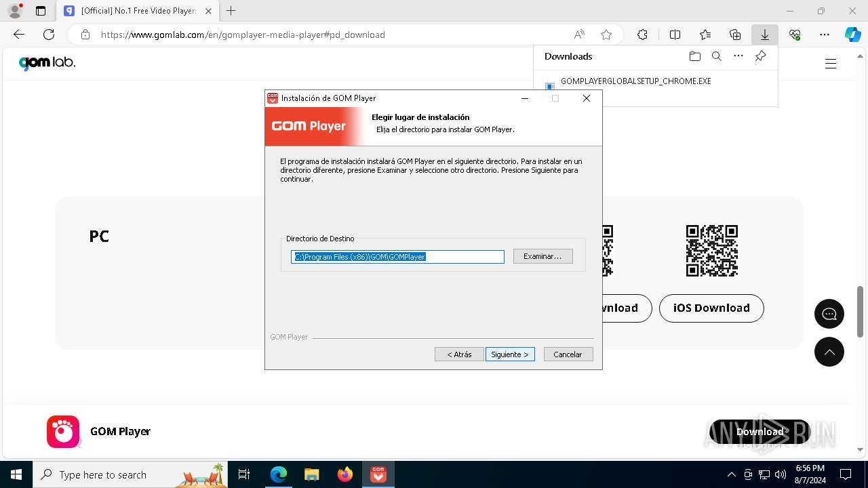This screenshot has height=488, width=868.
Task: Pin the Downloads panel
Action: (760, 56)
